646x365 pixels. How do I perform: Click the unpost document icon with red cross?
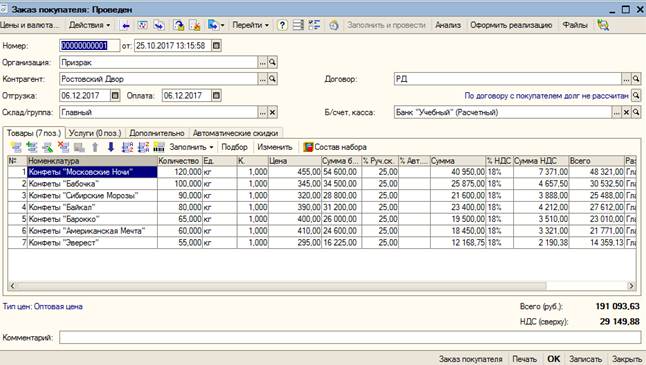tap(194, 26)
